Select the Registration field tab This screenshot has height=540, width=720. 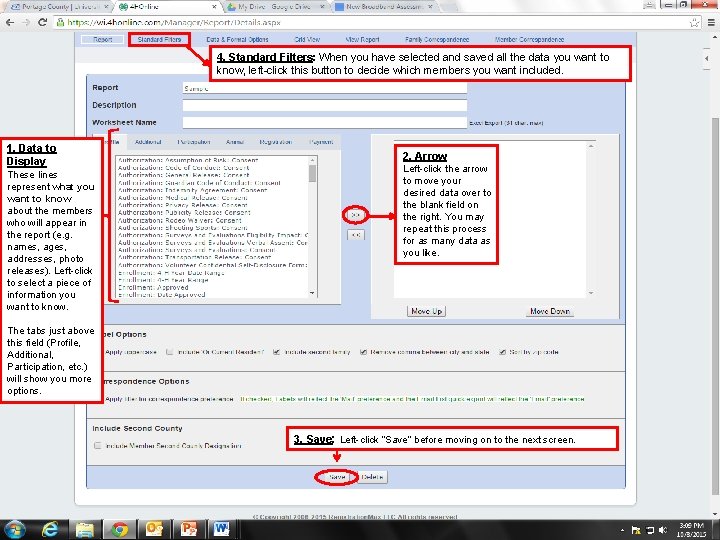click(276, 142)
